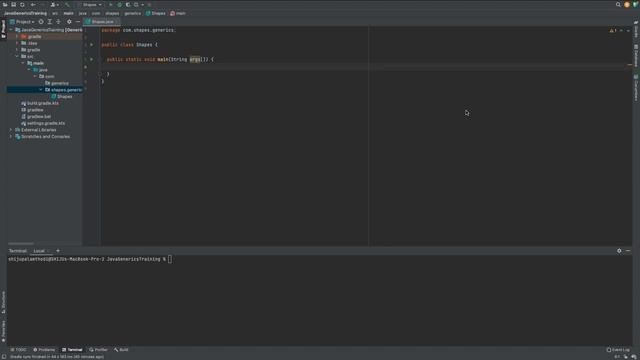Click the Build project hammer icon
This screenshot has height=360, width=640.
(x=67, y=4)
